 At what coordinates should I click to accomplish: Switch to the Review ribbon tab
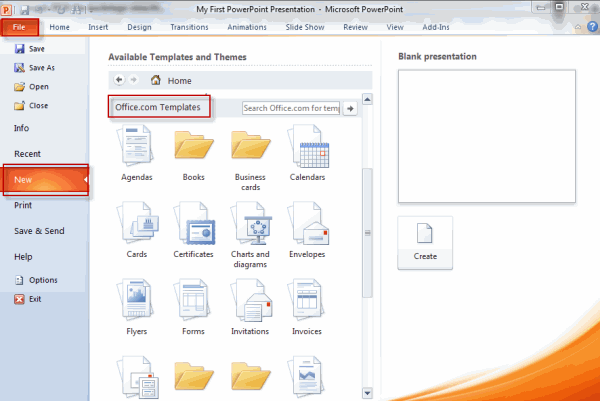[x=355, y=27]
